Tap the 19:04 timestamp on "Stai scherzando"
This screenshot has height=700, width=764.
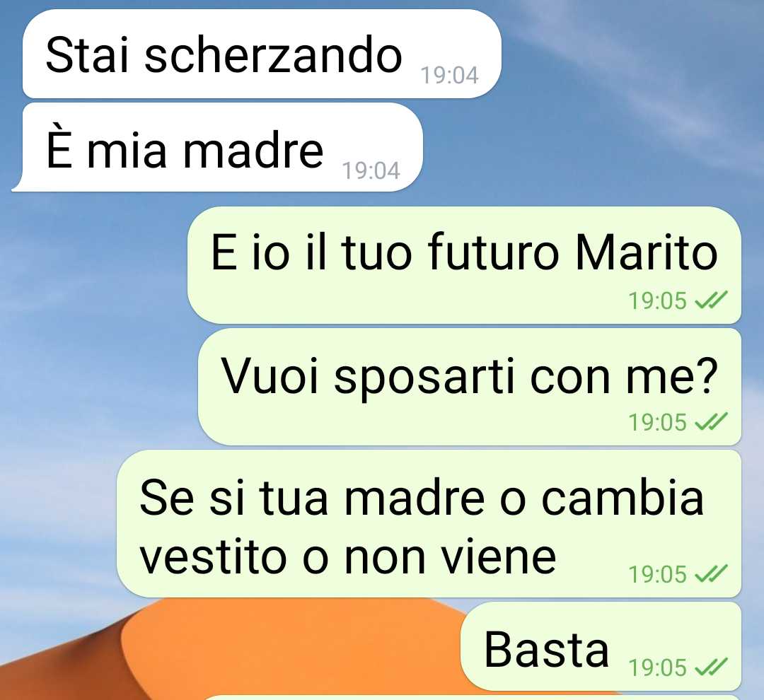pyautogui.click(x=449, y=76)
